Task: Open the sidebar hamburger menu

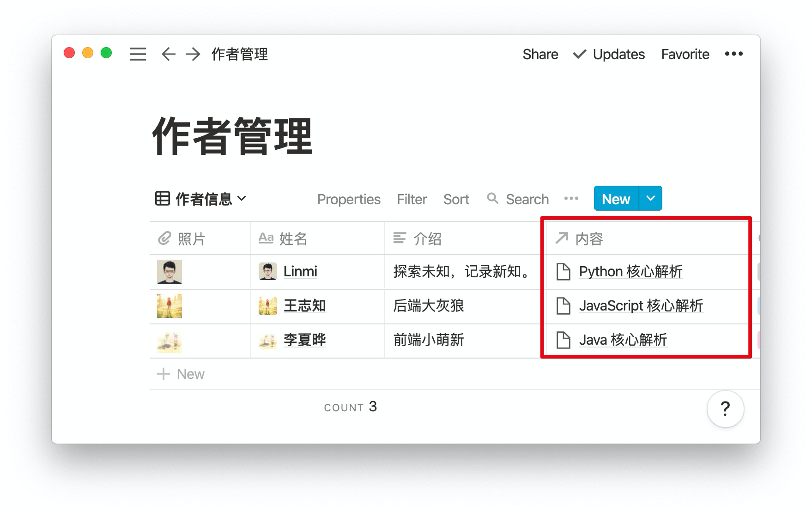Action: click(138, 54)
